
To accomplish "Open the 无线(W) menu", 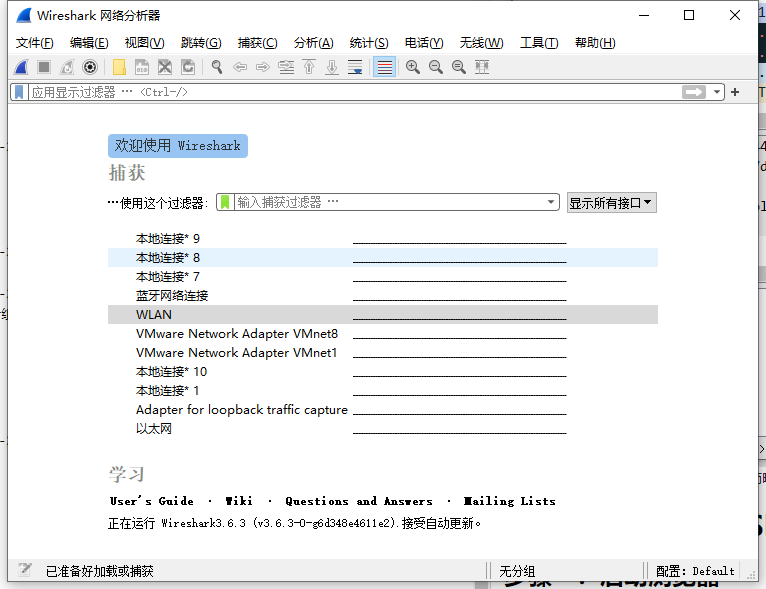I will pos(481,43).
